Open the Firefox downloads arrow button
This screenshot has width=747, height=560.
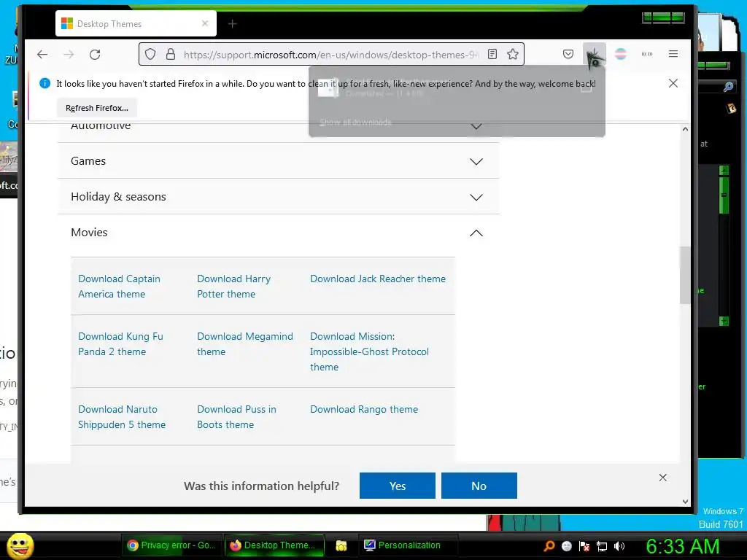coord(594,54)
